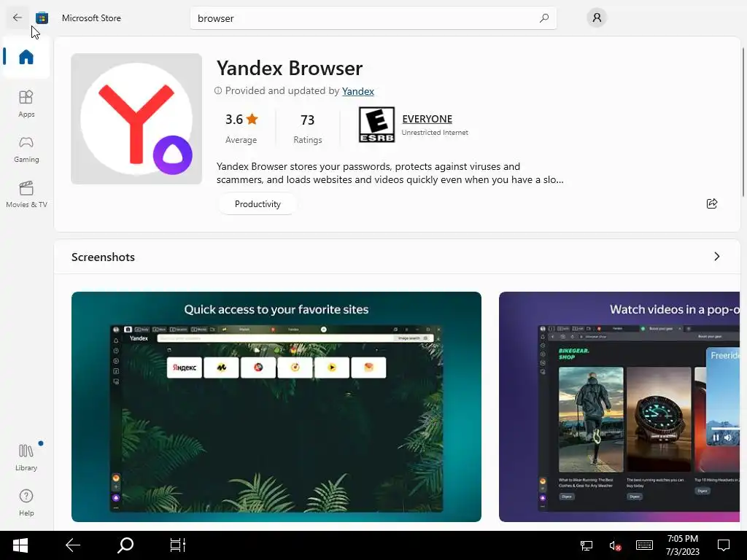The width and height of the screenshot is (747, 560).
Task: Open the Quick access to favorite sites screenshot
Action: [x=276, y=407]
